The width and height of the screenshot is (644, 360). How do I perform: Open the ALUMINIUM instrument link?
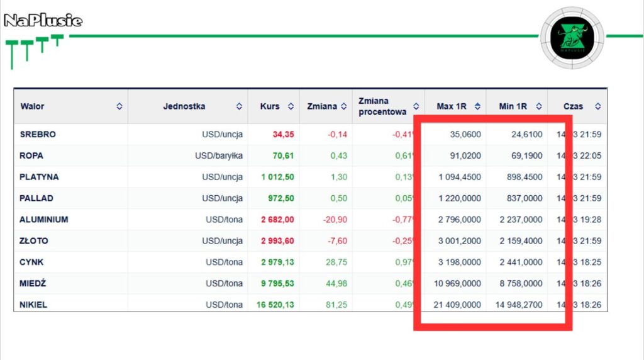tap(43, 220)
